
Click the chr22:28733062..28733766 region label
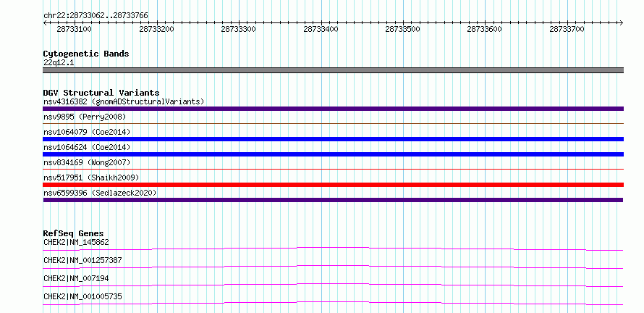click(x=96, y=16)
